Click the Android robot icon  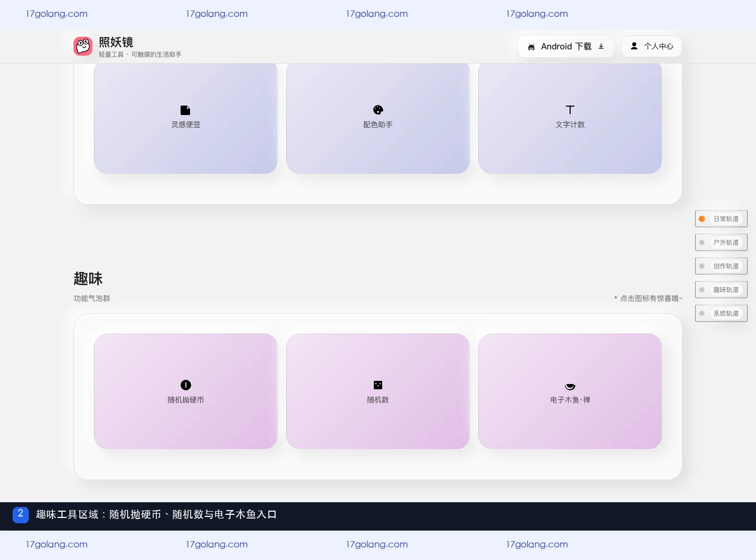point(531,47)
